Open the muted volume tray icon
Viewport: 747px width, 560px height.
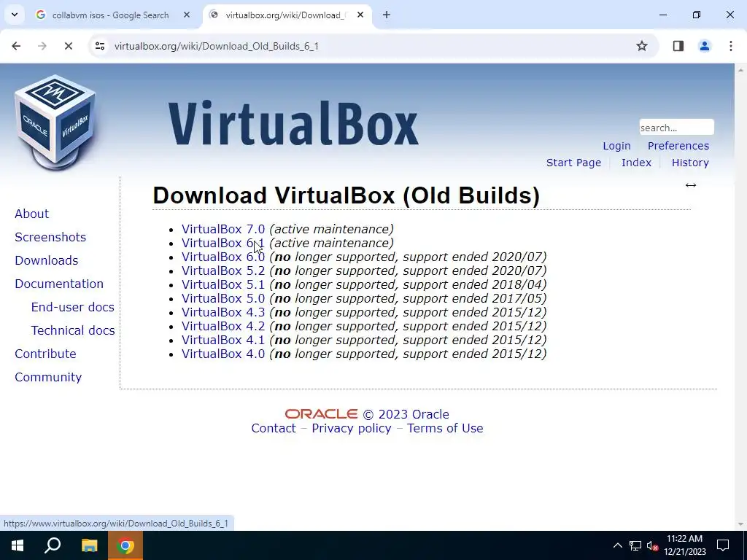click(x=652, y=545)
